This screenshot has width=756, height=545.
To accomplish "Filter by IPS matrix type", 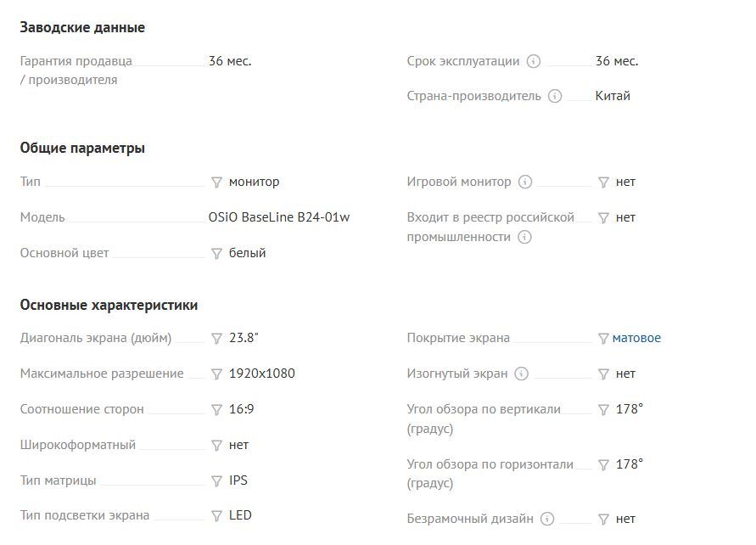I will click(x=216, y=481).
